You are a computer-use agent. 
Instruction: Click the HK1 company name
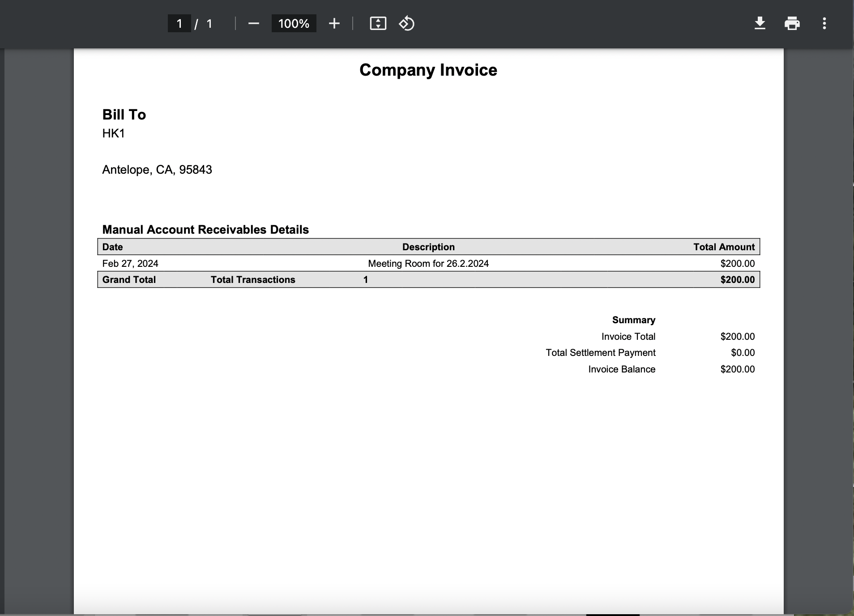113,133
